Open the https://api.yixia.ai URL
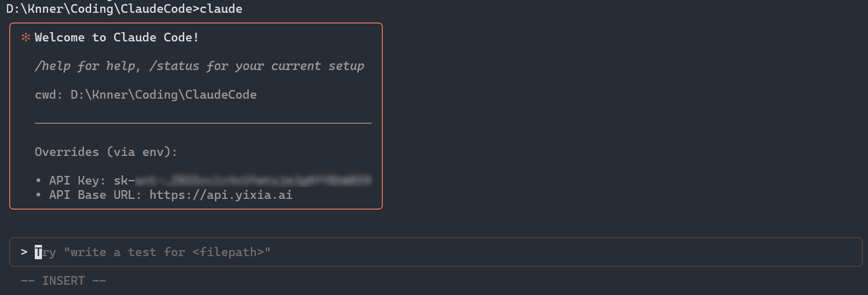The height and width of the screenshot is (295, 868). pyautogui.click(x=221, y=195)
